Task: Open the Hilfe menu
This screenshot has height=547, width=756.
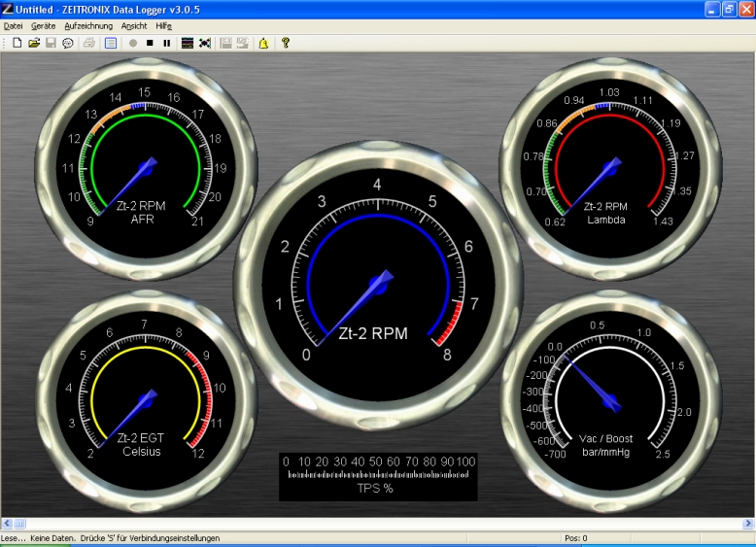Action: point(163,26)
